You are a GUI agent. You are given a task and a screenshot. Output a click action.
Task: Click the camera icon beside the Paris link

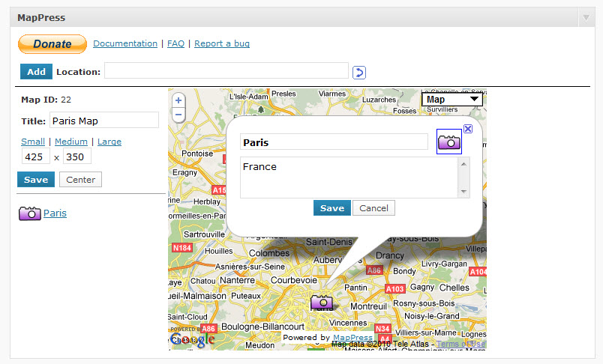(29, 213)
